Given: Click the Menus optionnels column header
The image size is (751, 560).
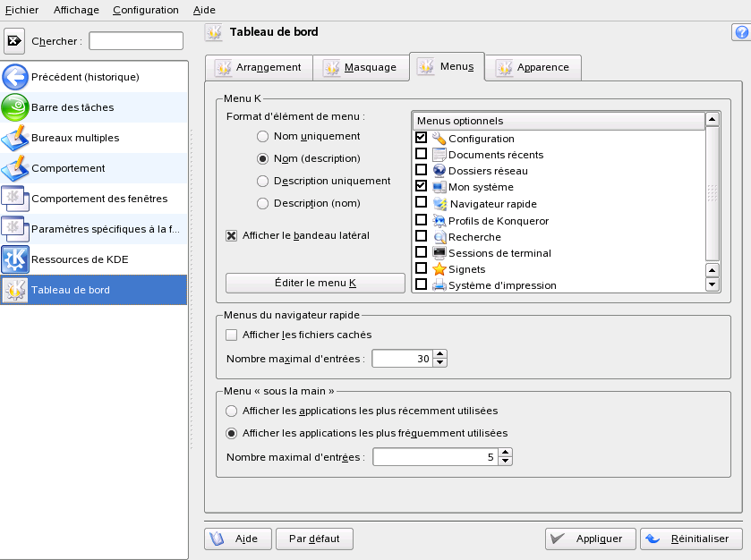Looking at the screenshot, I should 559,121.
